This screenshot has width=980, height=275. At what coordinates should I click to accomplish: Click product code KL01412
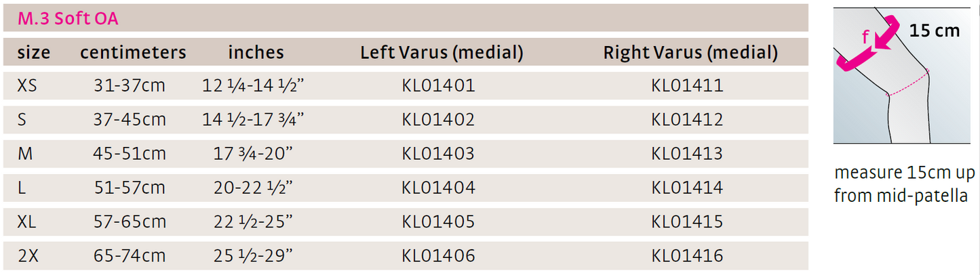point(687,120)
